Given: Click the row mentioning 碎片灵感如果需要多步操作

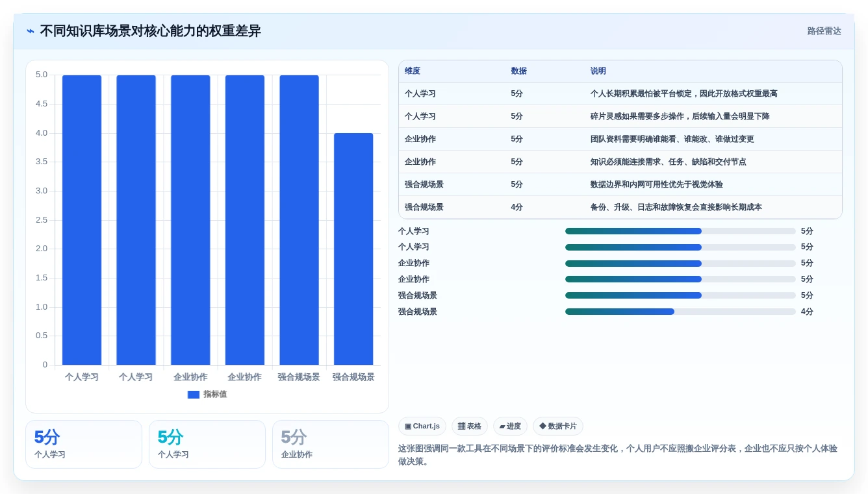Looking at the screenshot, I should [620, 116].
